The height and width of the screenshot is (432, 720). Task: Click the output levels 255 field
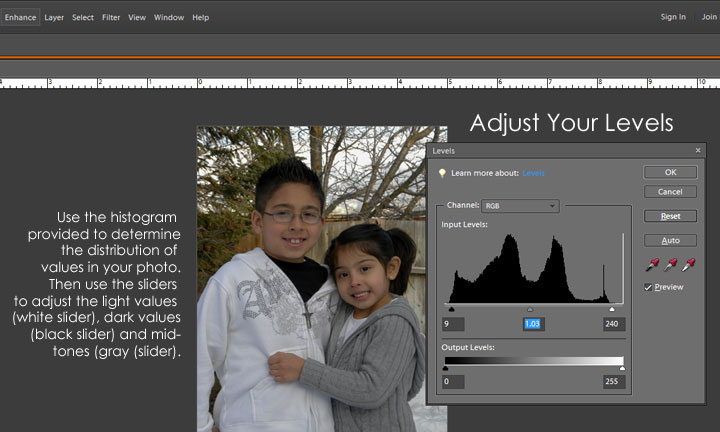click(613, 381)
